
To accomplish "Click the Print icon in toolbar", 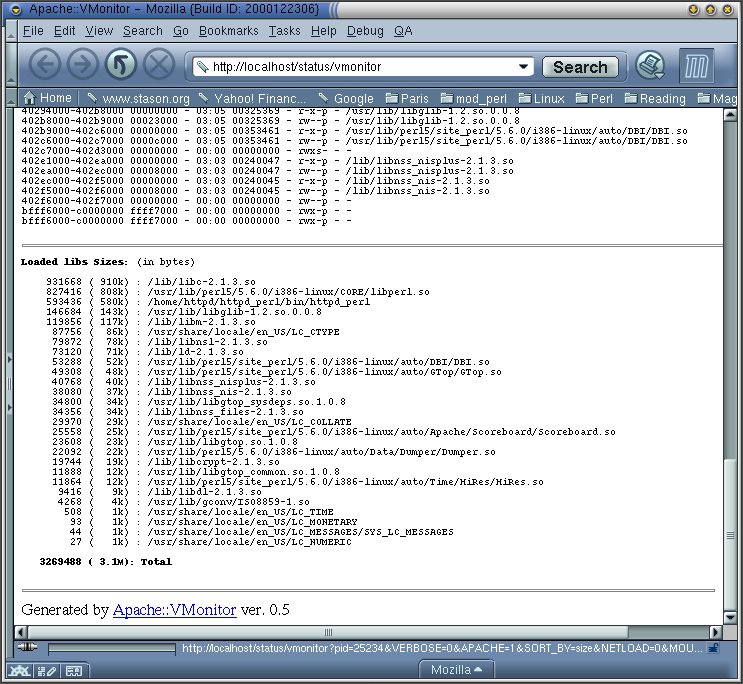I will [651, 66].
